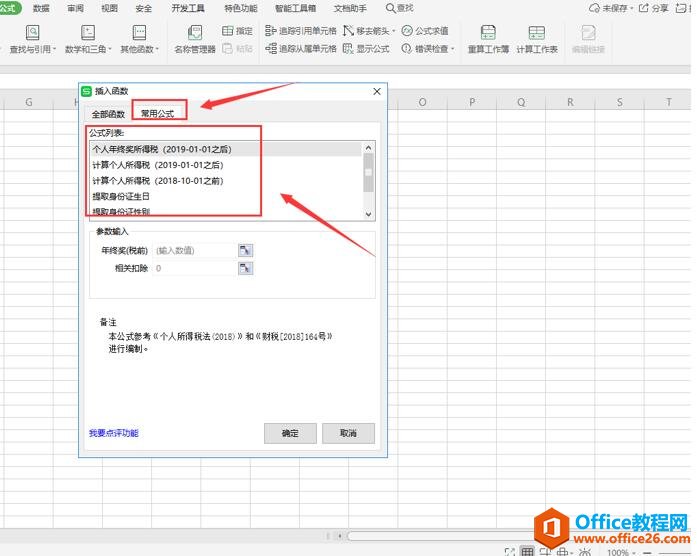
Task: Select 计算个人所得税 (2018-10-01之前) formula
Action: click(x=226, y=180)
